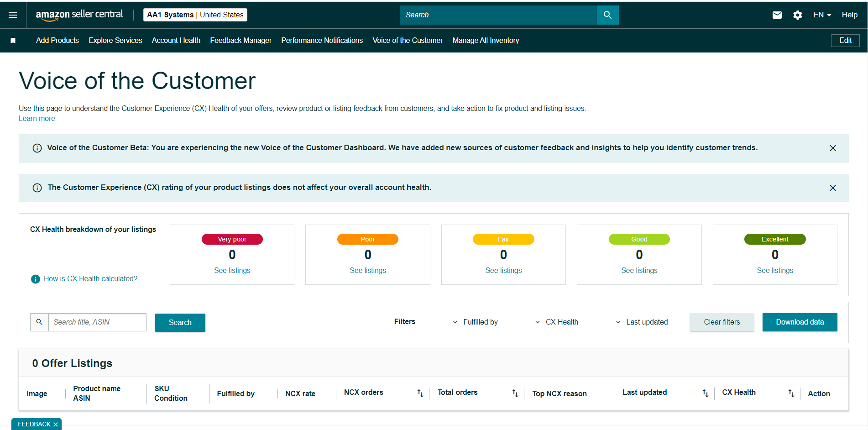Viewport: 868px width, 430px height.
Task: Click the Amazon Seller Central logo
Action: tap(79, 15)
